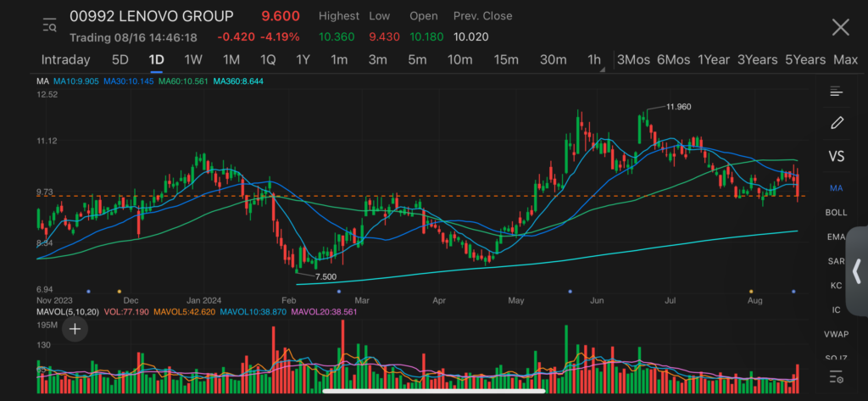This screenshot has height=401, width=868.
Task: Open indicator settings at sidebar bottom
Action: [x=837, y=377]
